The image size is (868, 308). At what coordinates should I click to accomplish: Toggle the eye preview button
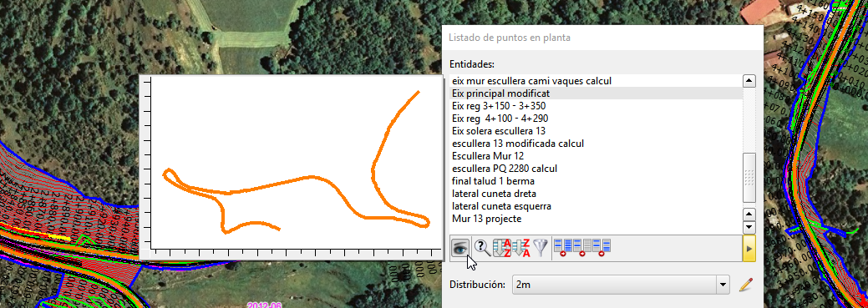tap(460, 248)
